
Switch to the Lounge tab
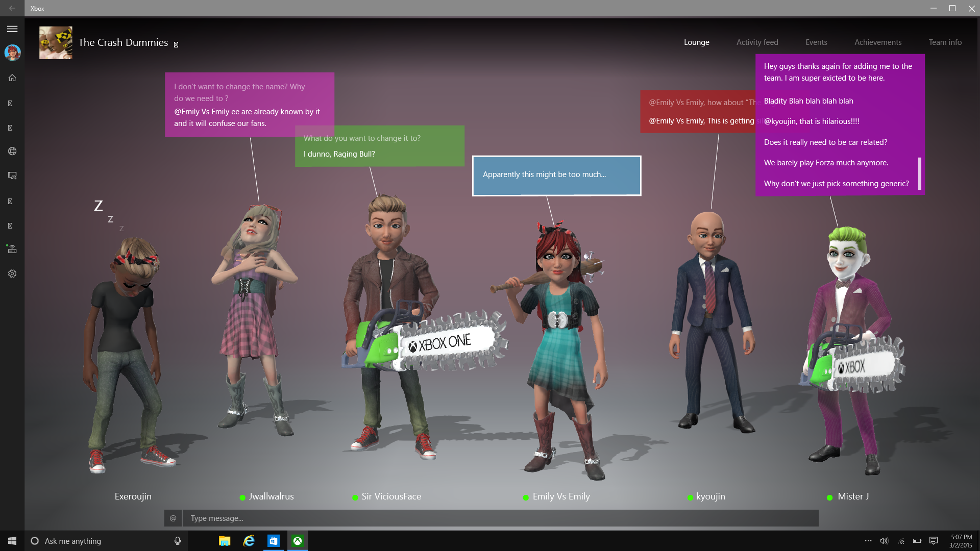tap(697, 42)
